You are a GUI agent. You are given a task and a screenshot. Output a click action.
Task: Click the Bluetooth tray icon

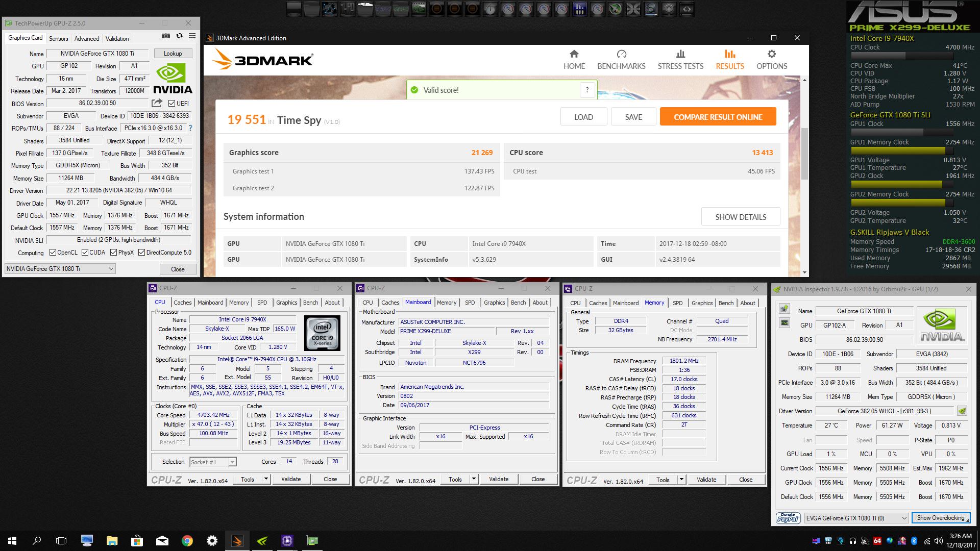[914, 540]
